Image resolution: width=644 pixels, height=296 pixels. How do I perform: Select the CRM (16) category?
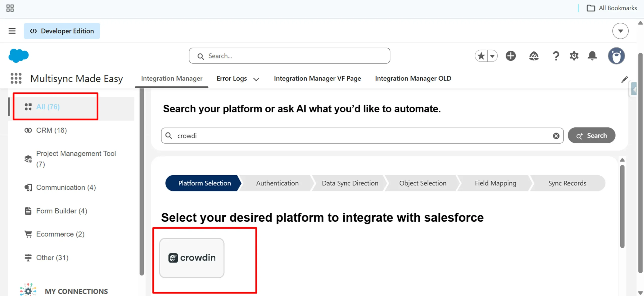(51, 130)
